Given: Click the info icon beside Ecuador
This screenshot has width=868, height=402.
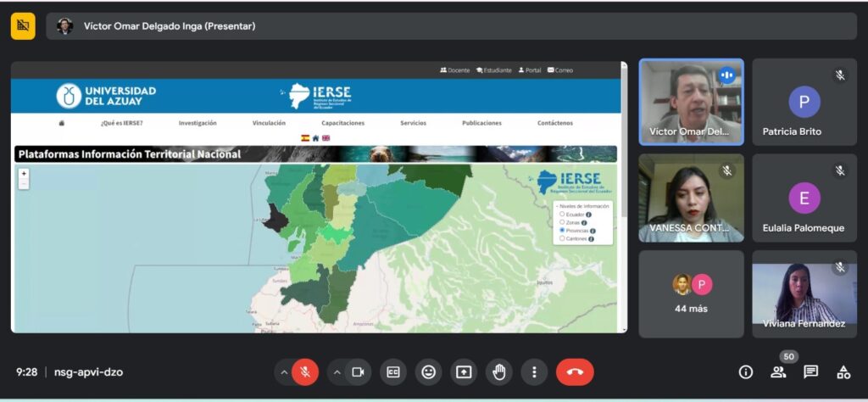Looking at the screenshot, I should click(588, 215).
